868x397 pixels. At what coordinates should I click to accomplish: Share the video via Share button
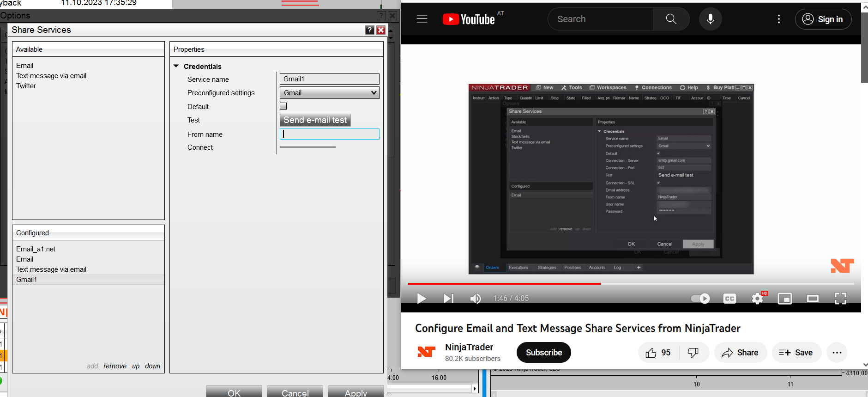tap(740, 353)
